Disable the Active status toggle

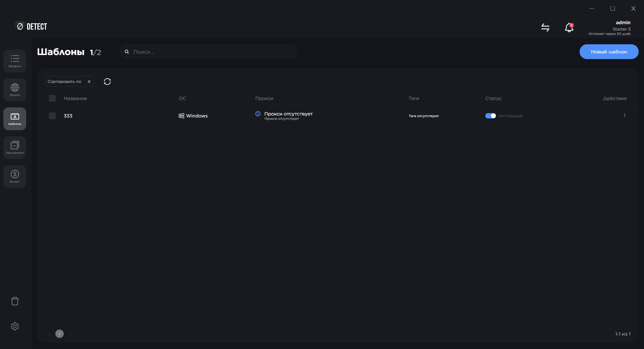(490, 116)
